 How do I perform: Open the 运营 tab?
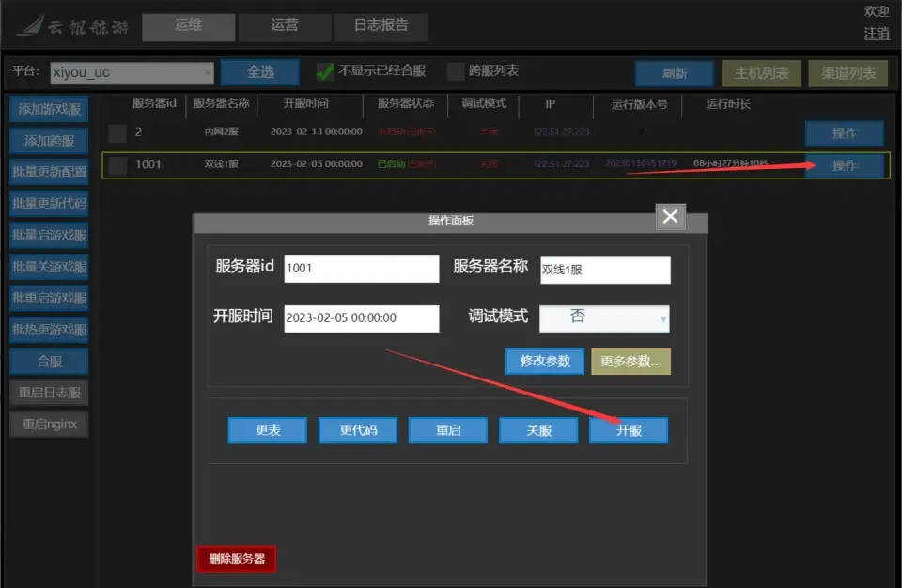pos(284,26)
